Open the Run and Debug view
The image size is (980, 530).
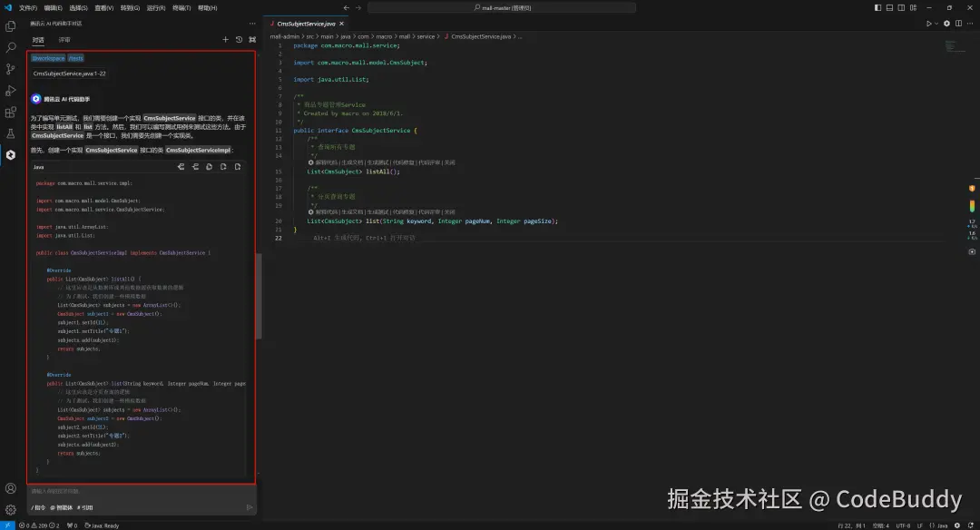11,91
